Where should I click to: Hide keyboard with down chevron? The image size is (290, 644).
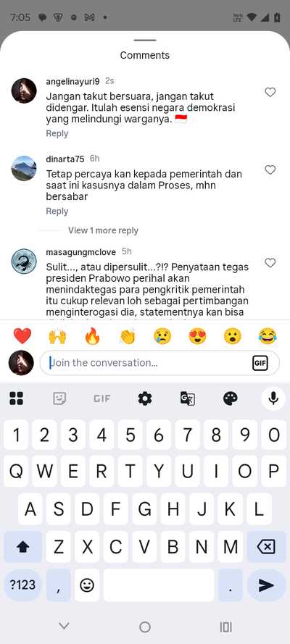[64, 626]
